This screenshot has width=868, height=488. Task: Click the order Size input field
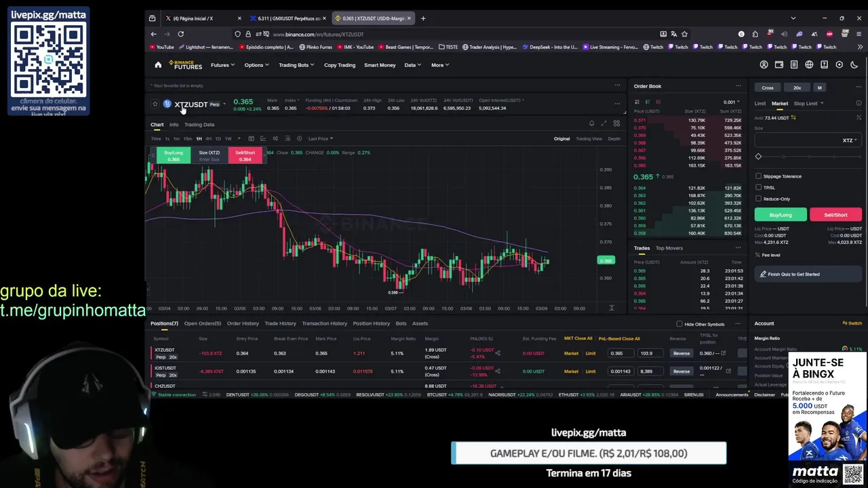coord(808,140)
